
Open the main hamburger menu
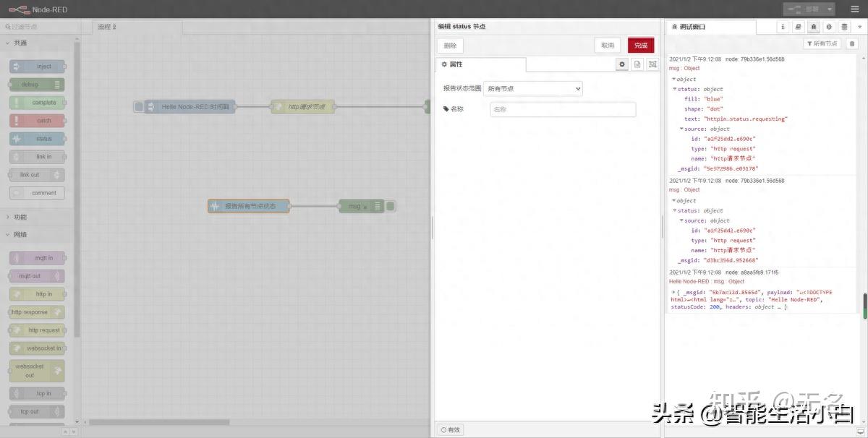point(854,9)
